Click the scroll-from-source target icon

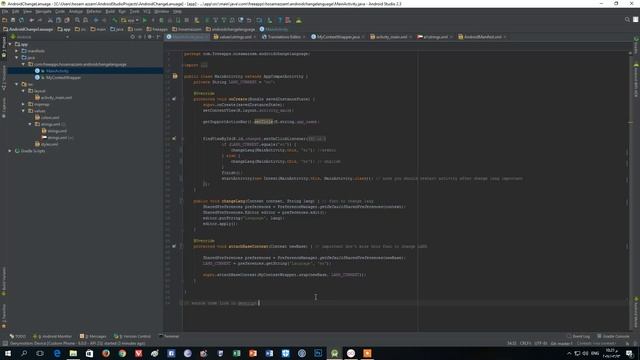(x=132, y=37)
